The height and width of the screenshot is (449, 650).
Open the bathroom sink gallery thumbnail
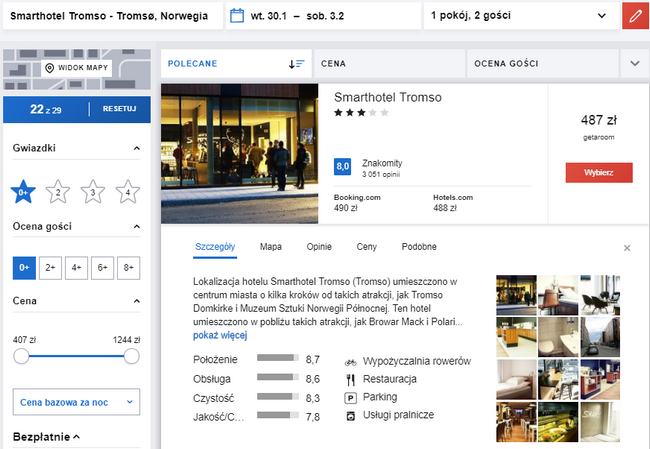tap(558, 337)
